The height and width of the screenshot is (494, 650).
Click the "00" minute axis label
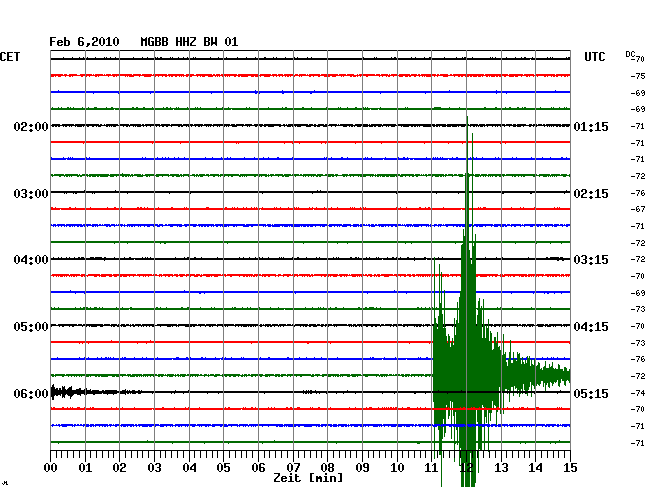pyautogui.click(x=50, y=467)
